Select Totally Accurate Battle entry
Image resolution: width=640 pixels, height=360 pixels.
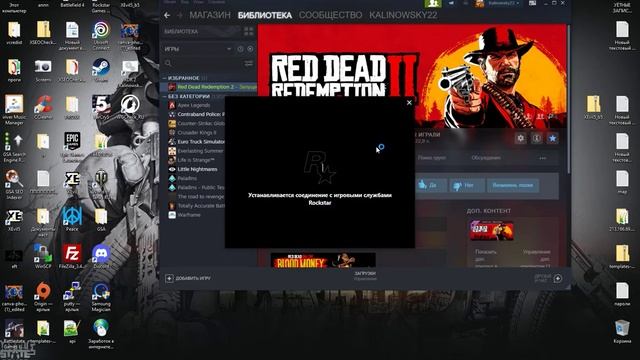click(197, 206)
